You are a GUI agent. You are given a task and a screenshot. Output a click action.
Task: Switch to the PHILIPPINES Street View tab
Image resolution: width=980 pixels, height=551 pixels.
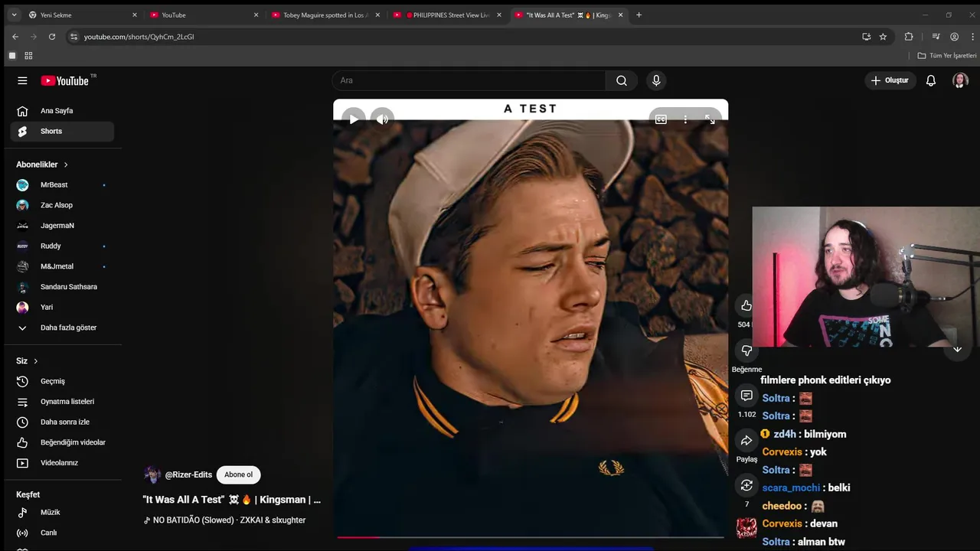447,15
